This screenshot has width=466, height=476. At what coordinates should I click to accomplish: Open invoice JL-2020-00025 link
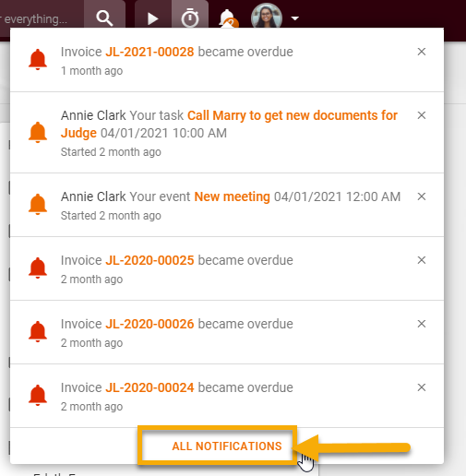(x=149, y=260)
